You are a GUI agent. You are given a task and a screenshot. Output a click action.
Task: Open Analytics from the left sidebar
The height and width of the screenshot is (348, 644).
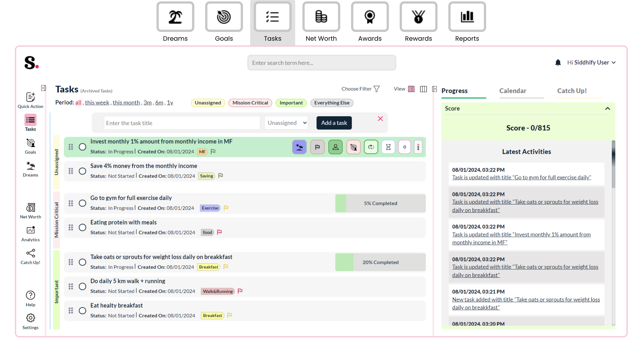pyautogui.click(x=30, y=234)
